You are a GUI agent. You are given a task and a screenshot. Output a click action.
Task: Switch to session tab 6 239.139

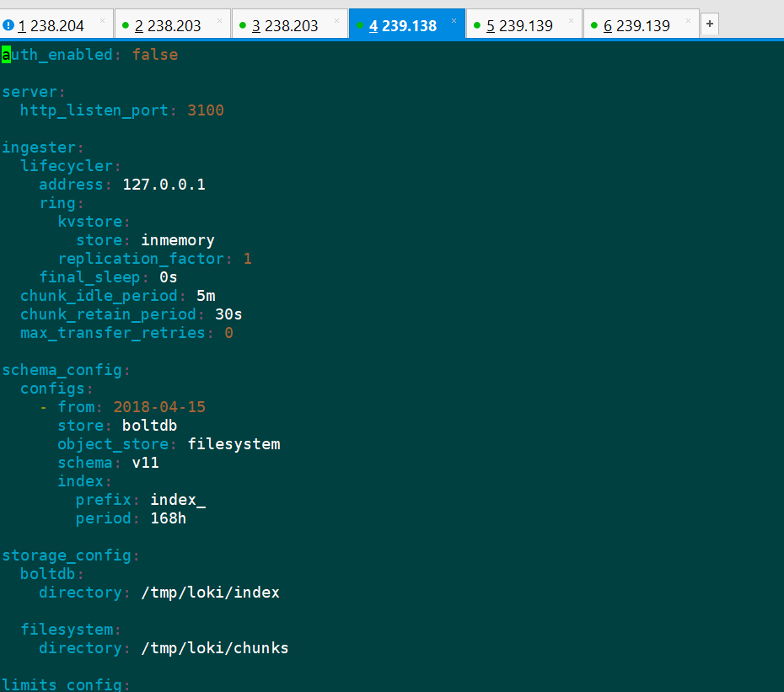click(641, 24)
